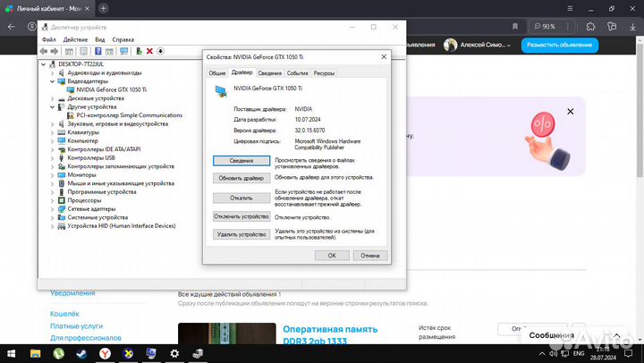Open Yandex Browser from the taskbar

point(106,353)
